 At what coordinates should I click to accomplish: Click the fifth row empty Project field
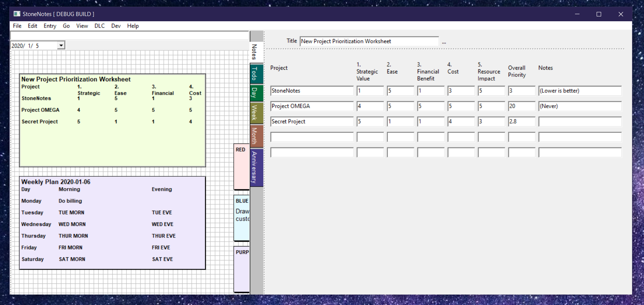click(312, 152)
